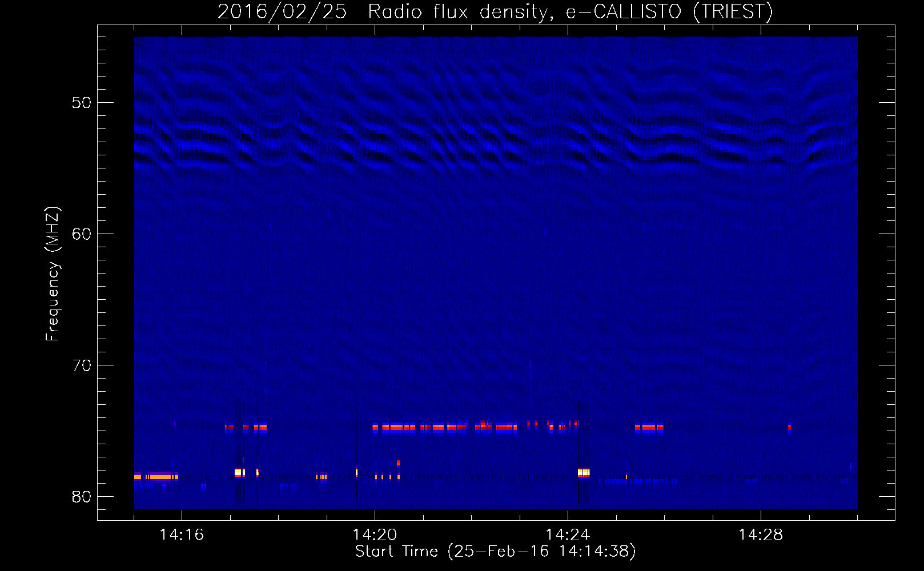Click the 14:20 time tick label

pos(375,535)
